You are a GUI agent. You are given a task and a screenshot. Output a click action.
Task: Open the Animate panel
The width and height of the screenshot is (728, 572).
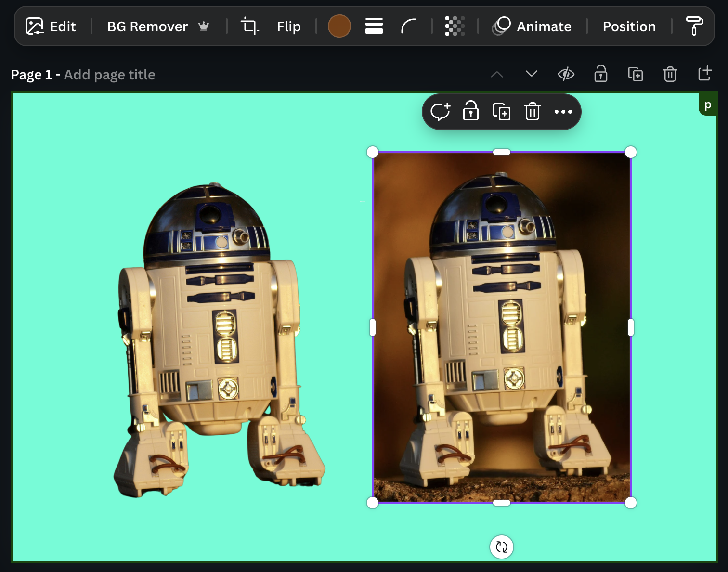pyautogui.click(x=532, y=26)
